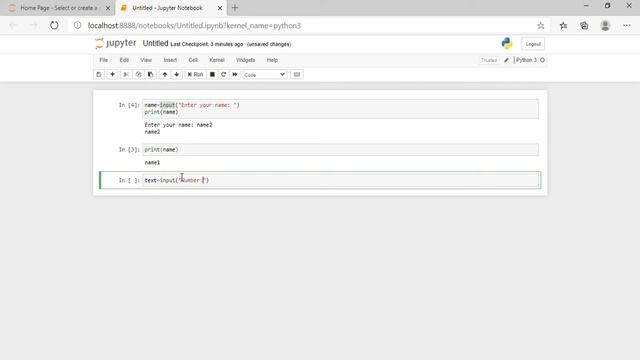Open the Insert menu
640x360 pixels.
[x=170, y=60]
